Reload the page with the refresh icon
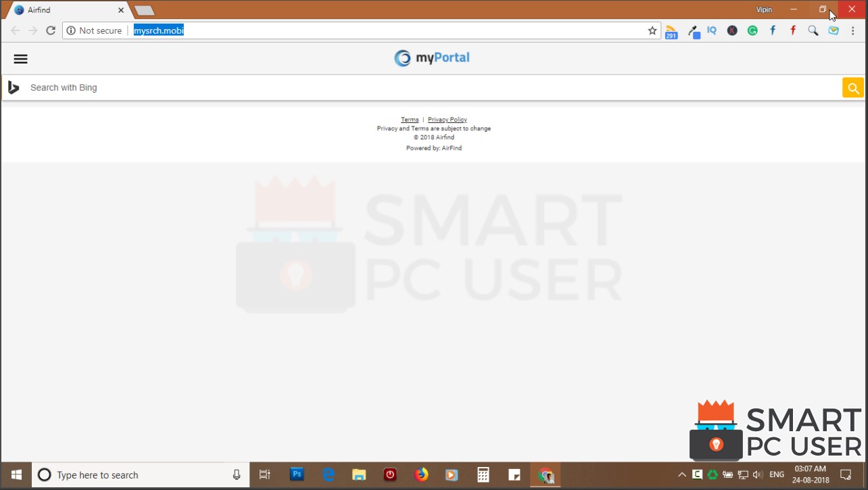 (x=51, y=30)
